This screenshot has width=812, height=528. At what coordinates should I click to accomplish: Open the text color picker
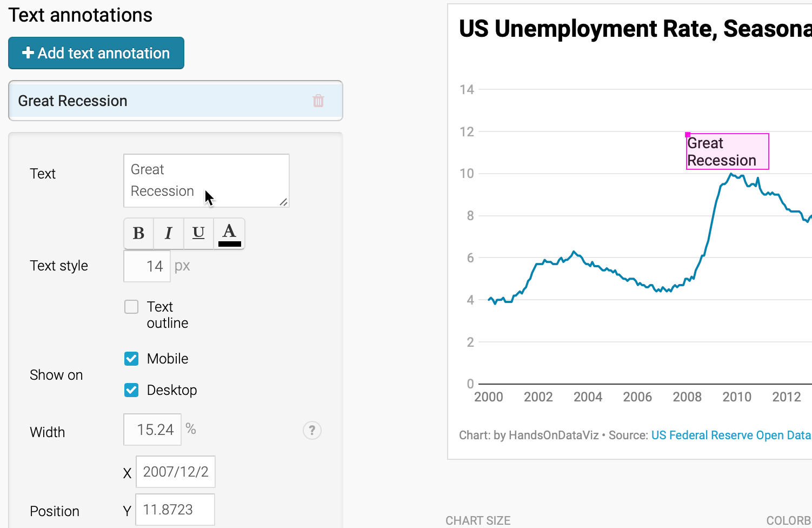click(229, 233)
